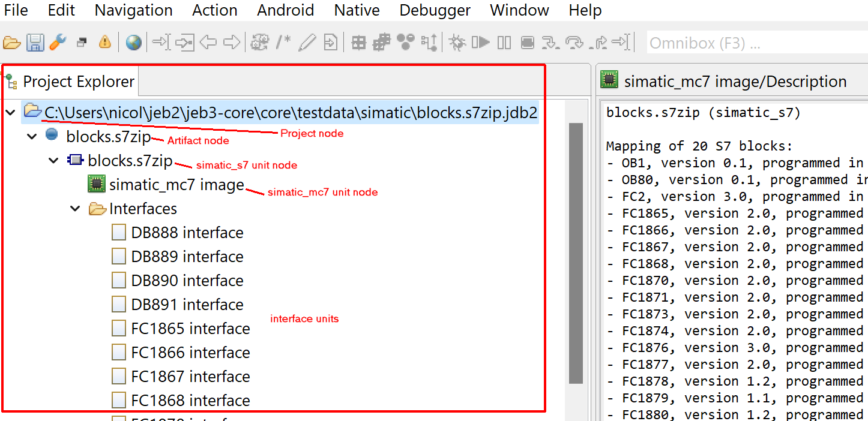Click the debugger step into icon
868x421 pixels.
pos(551,43)
